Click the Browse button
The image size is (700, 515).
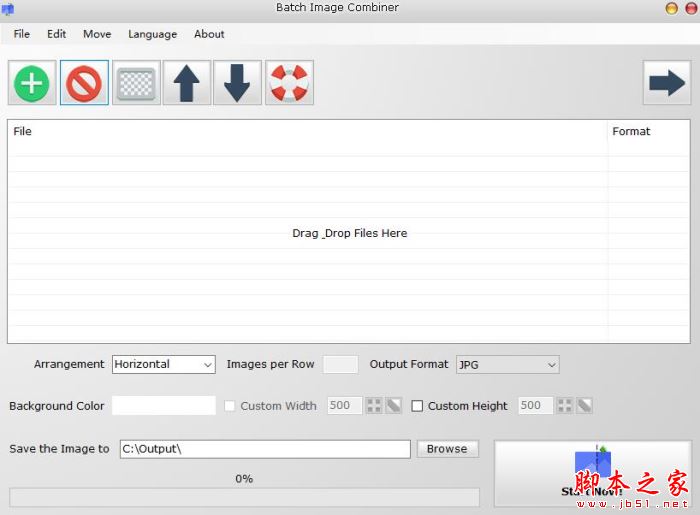(x=447, y=449)
